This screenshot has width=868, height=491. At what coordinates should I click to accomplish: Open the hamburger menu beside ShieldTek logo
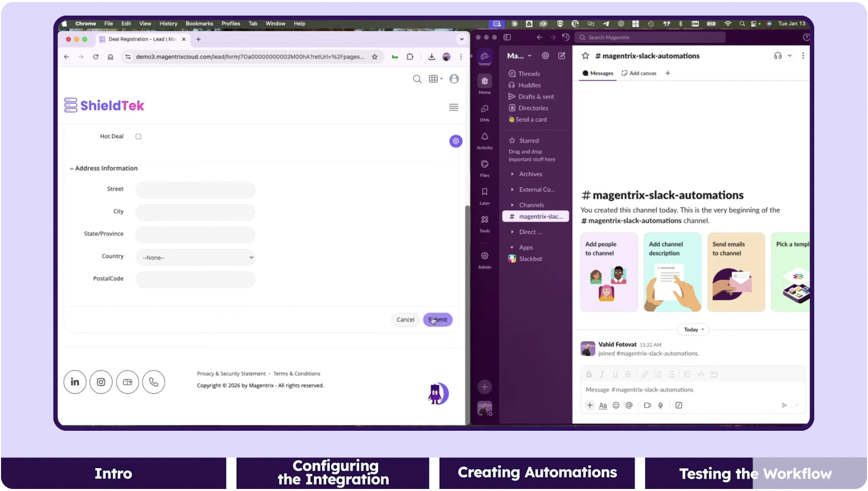click(x=454, y=107)
